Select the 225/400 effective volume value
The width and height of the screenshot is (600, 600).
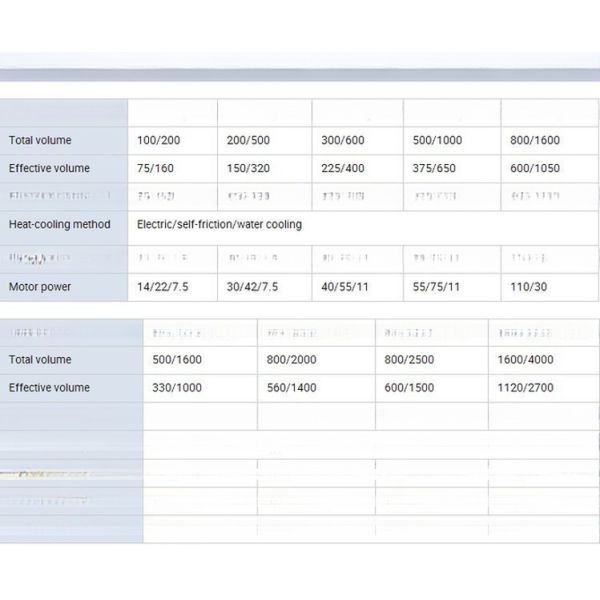(343, 169)
